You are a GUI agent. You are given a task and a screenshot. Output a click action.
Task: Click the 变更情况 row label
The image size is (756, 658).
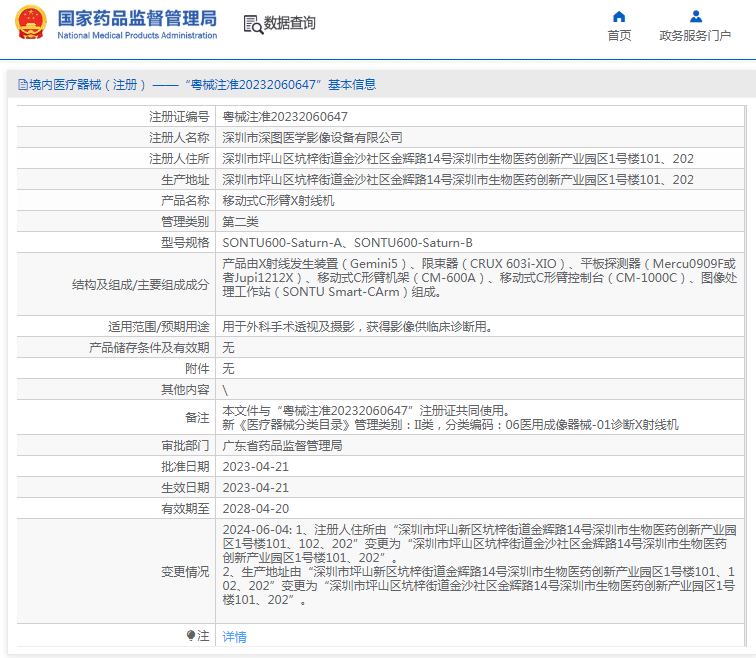coord(185,572)
